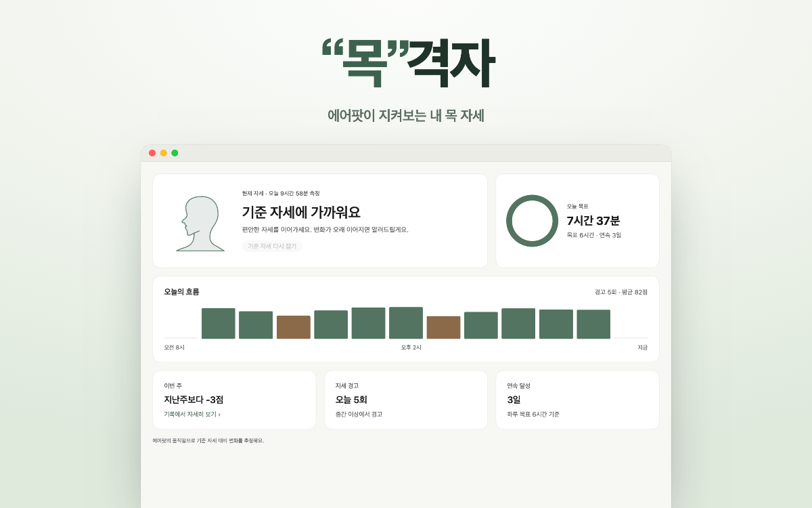Minimize the window with the yellow button
This screenshot has height=508, width=812.
(x=163, y=153)
